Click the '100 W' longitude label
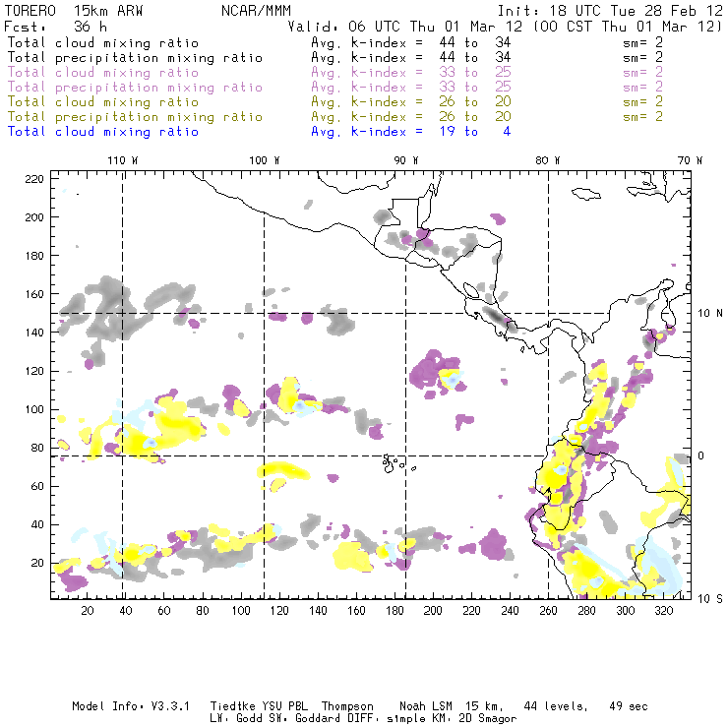Screen dimensions: 728x728 pyautogui.click(x=265, y=160)
